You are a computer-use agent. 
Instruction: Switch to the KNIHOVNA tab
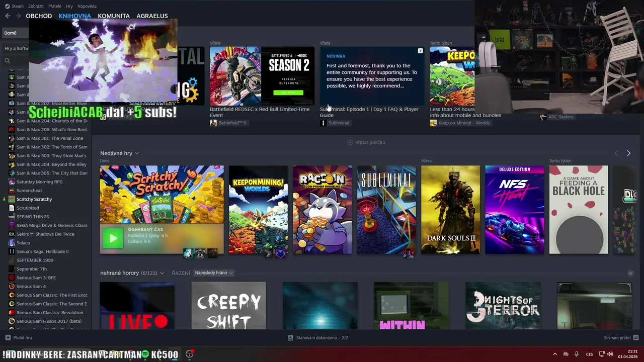click(74, 16)
